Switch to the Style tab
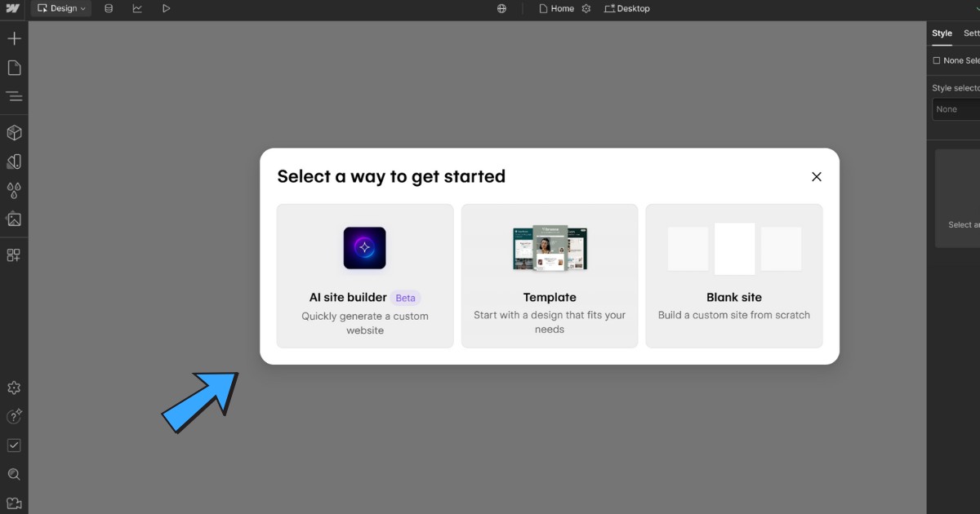Image resolution: width=980 pixels, height=514 pixels. click(942, 33)
